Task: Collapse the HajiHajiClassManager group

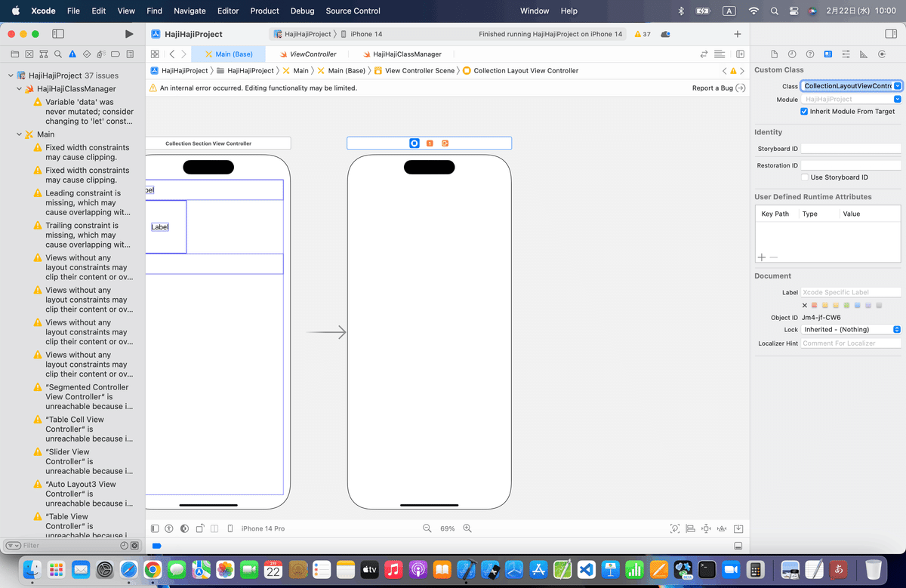Action: tap(20, 89)
